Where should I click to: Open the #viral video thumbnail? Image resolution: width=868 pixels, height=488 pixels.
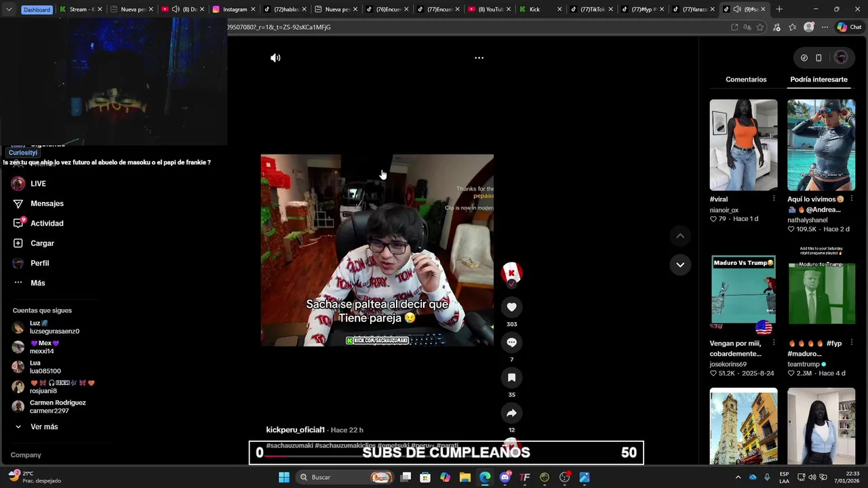point(743,145)
